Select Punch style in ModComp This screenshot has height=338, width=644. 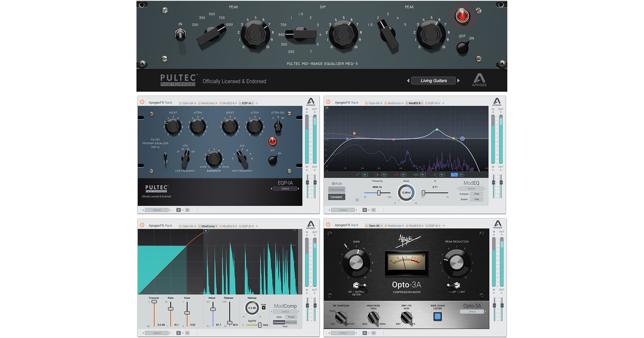pos(291,317)
